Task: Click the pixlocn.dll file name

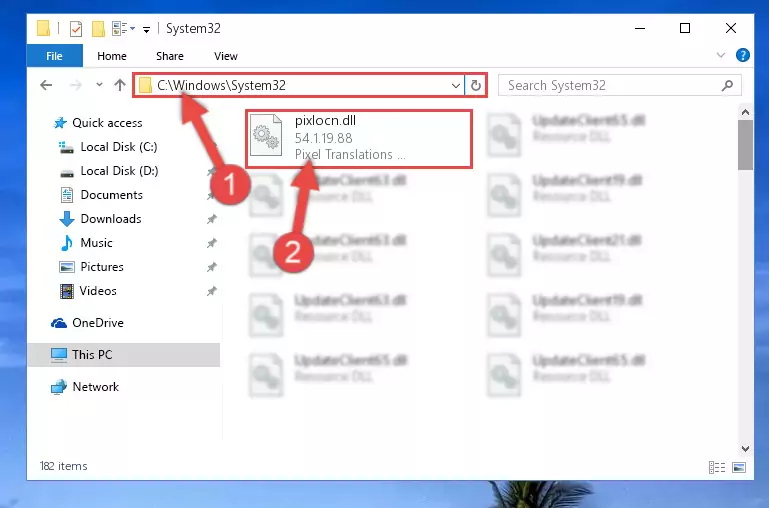Action: pos(325,121)
